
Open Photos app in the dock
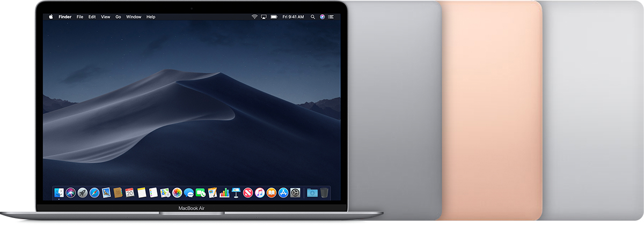coord(177,192)
